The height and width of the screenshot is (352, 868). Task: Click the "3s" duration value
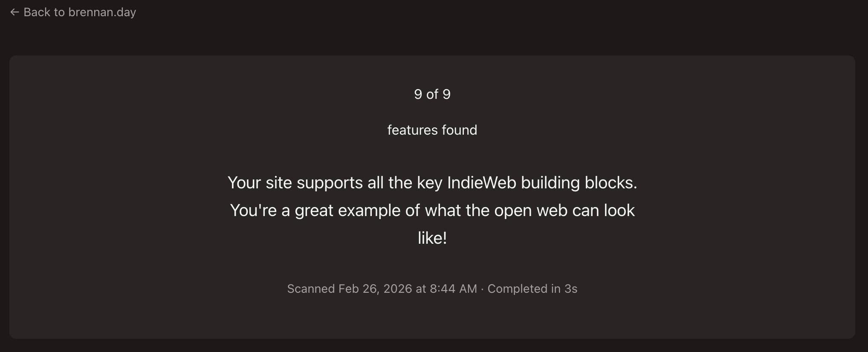tap(571, 289)
